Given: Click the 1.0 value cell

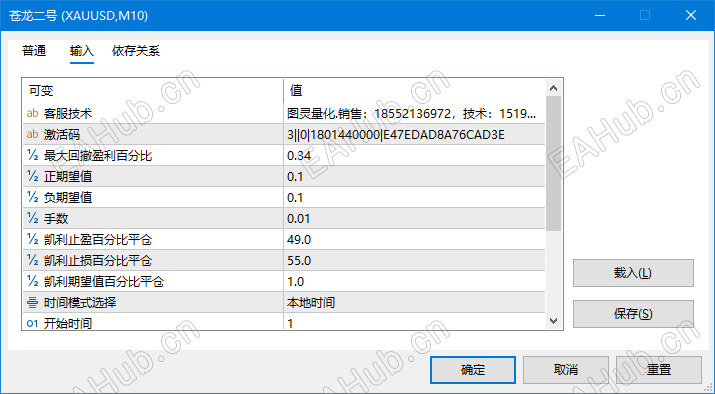Looking at the screenshot, I should pos(414,281).
